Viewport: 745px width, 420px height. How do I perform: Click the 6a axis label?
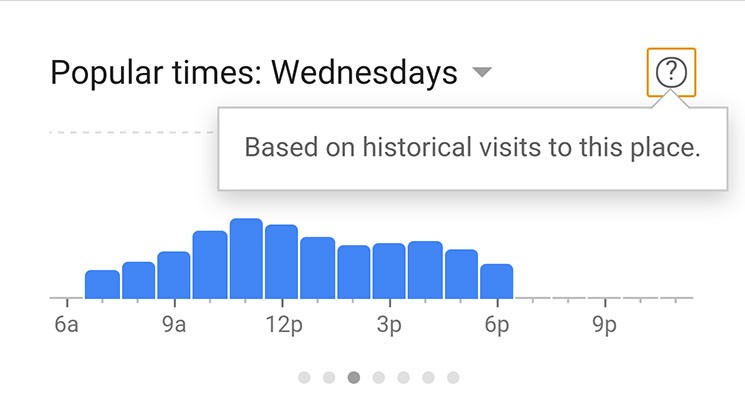coord(67,325)
